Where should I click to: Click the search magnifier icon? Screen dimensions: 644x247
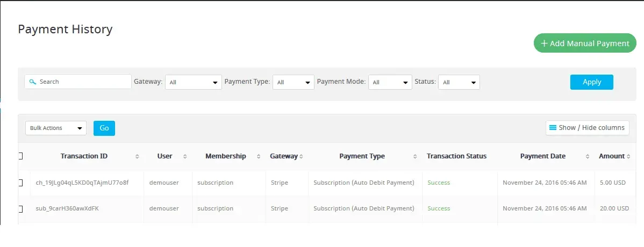point(33,82)
